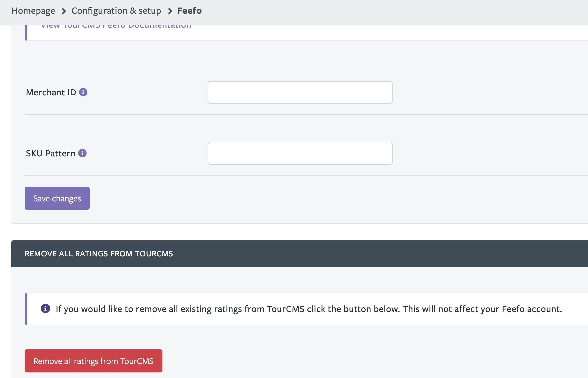Open the TourCMS Feefo Documentation link
This screenshot has width=588, height=378.
point(116,26)
